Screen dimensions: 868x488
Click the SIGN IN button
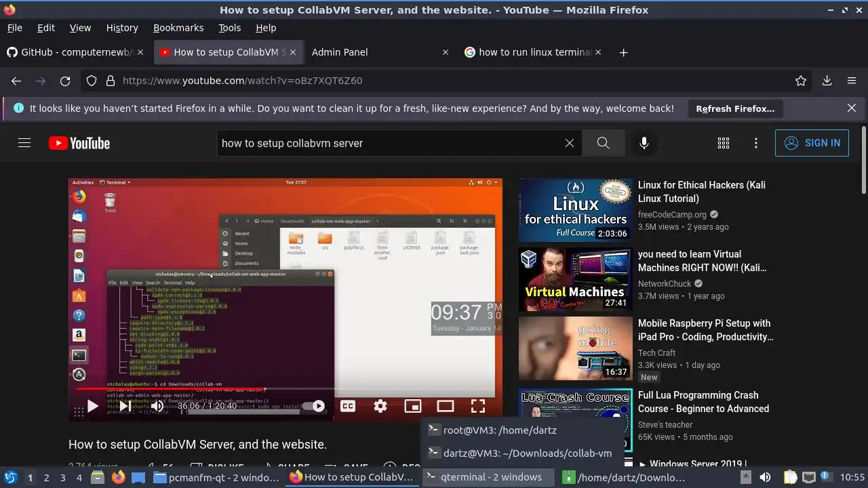click(x=812, y=143)
